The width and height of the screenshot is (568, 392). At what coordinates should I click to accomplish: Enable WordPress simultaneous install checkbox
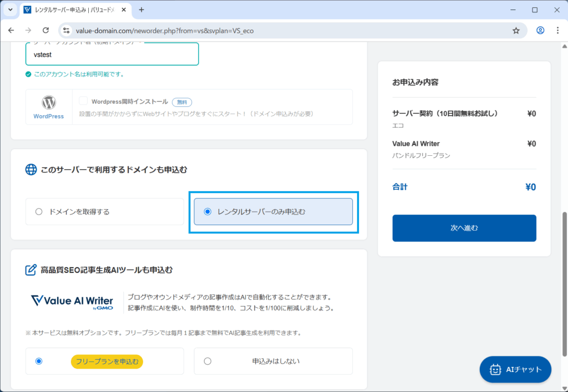[x=83, y=101]
